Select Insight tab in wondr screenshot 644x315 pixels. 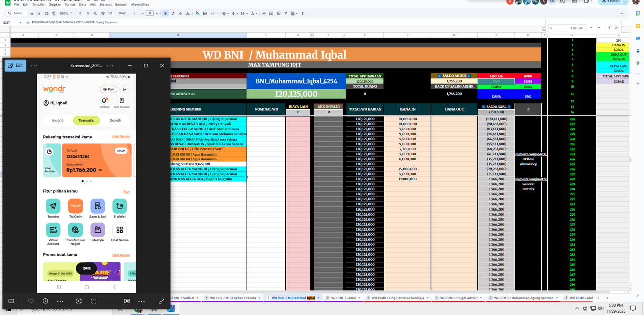58,120
